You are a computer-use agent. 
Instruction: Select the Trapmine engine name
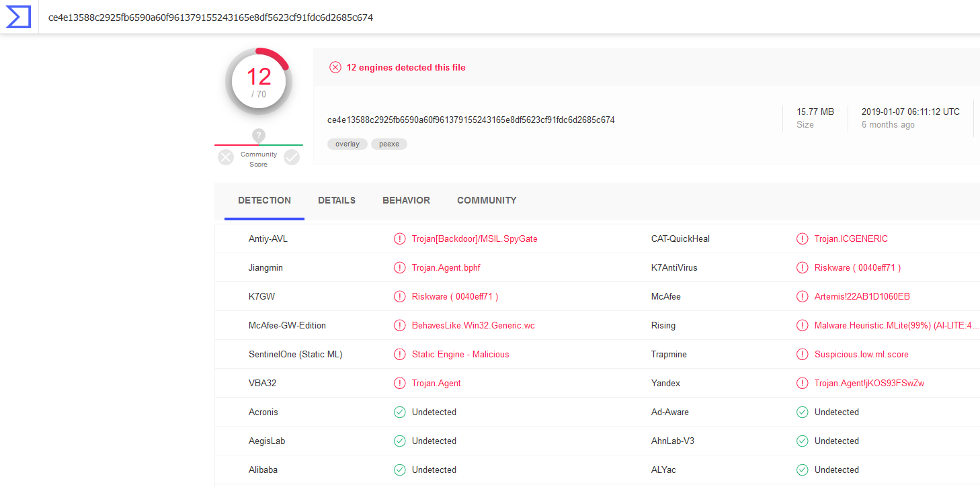click(669, 354)
